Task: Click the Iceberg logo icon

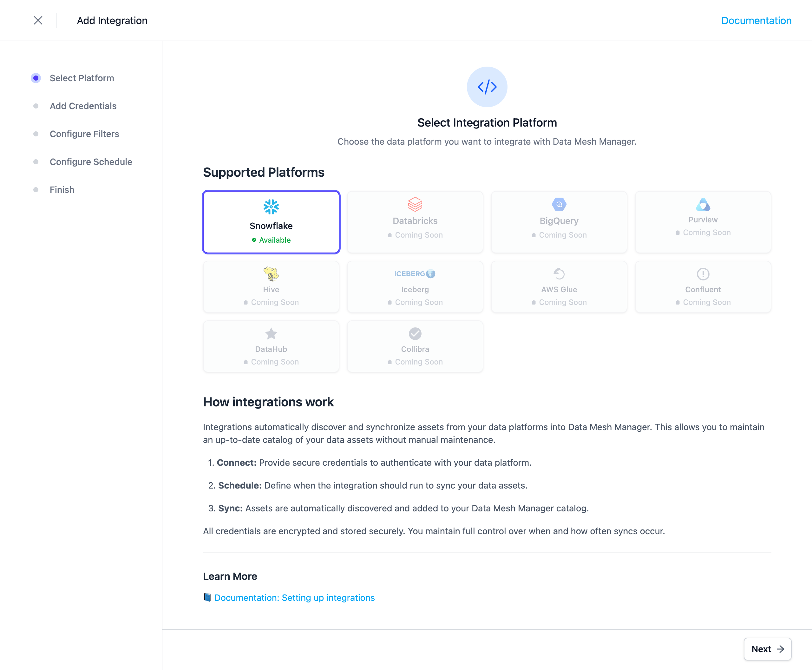Action: click(415, 274)
